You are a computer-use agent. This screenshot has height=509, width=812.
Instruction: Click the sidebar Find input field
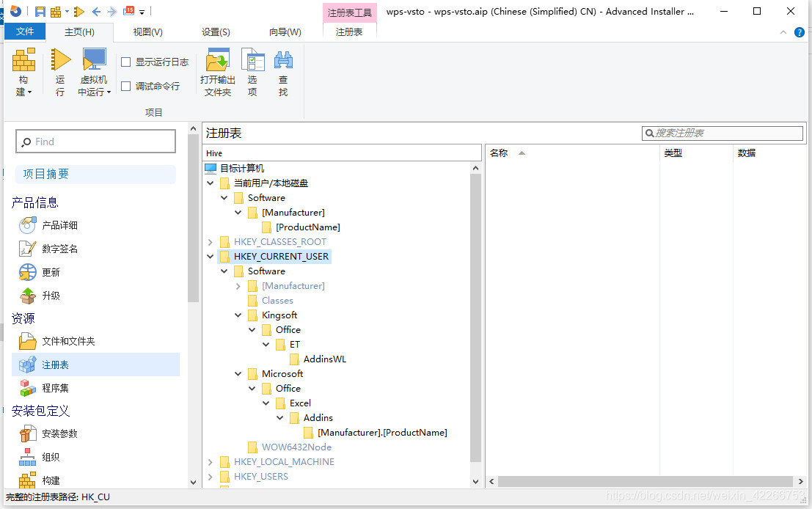click(x=96, y=142)
